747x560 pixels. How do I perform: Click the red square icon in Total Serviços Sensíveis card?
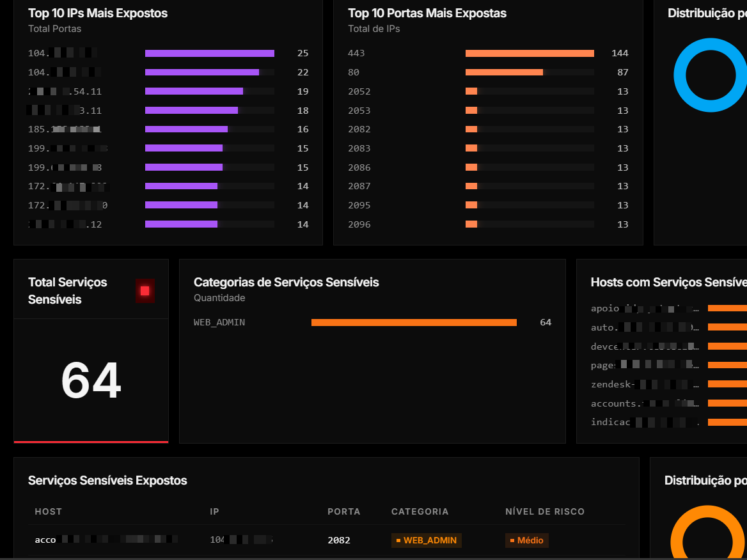(x=145, y=291)
